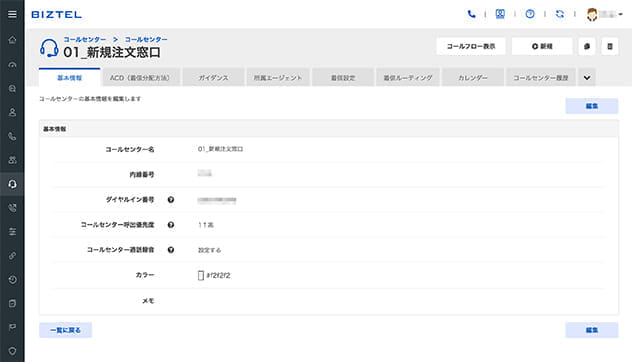Open the history clock icon in sidebar
Viewport: 632px width, 362px height.
click(12, 279)
